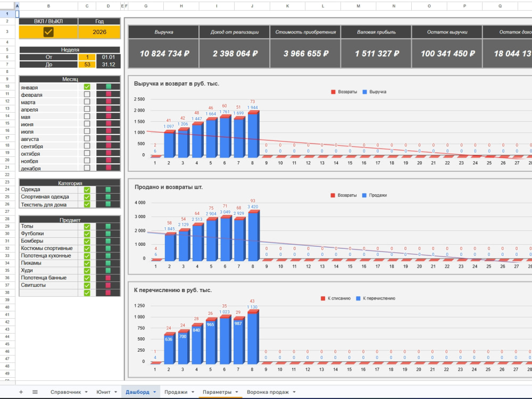Click the К перечислению в руб. chart title
This screenshot has height=399, width=532.
pyautogui.click(x=173, y=290)
